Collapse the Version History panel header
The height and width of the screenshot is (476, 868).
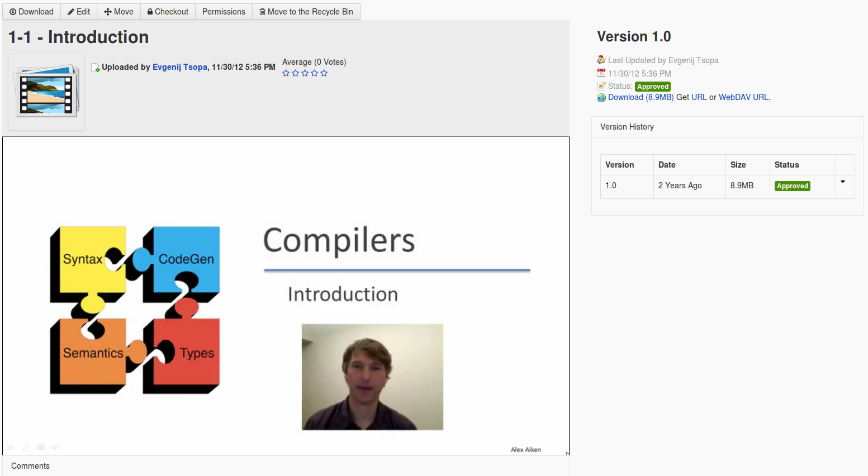(x=627, y=127)
